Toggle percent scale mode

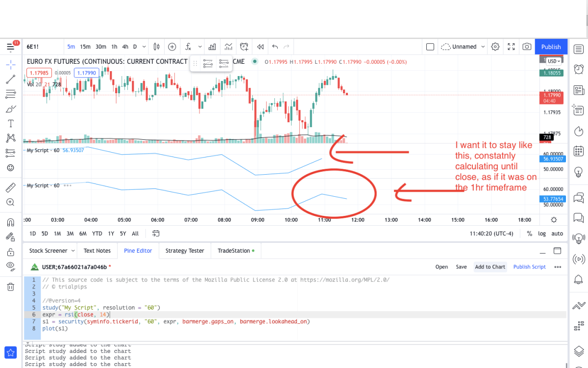click(530, 234)
